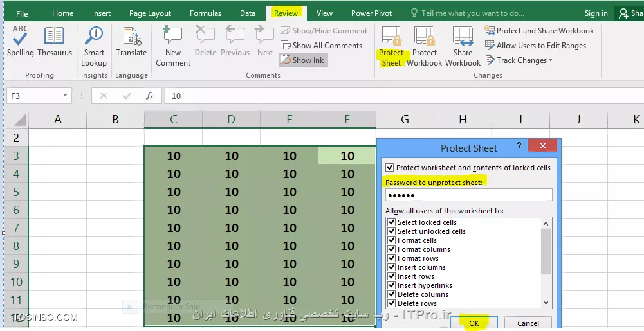Select column A header
Screen dimensions: 644x331
click(57, 120)
